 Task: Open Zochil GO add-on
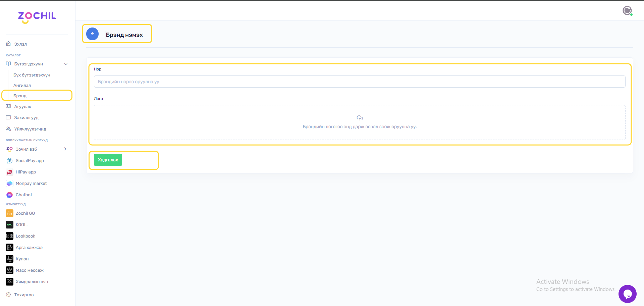(25, 213)
